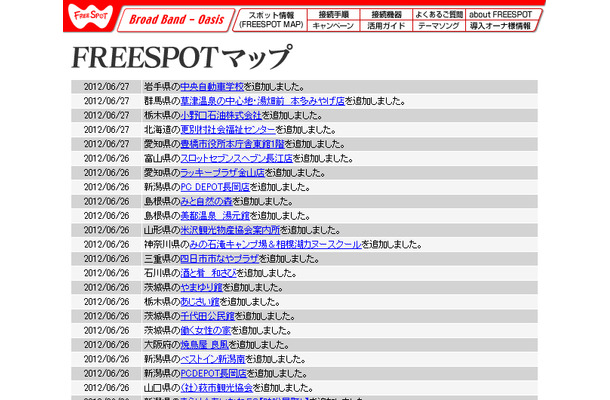Screen dimensions: 610x400
Task: Click the FREESPOTマップ page heading
Action: (x=182, y=58)
